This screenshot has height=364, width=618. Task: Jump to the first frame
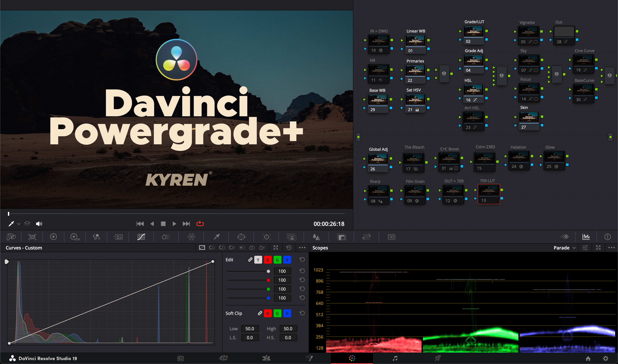coord(140,224)
